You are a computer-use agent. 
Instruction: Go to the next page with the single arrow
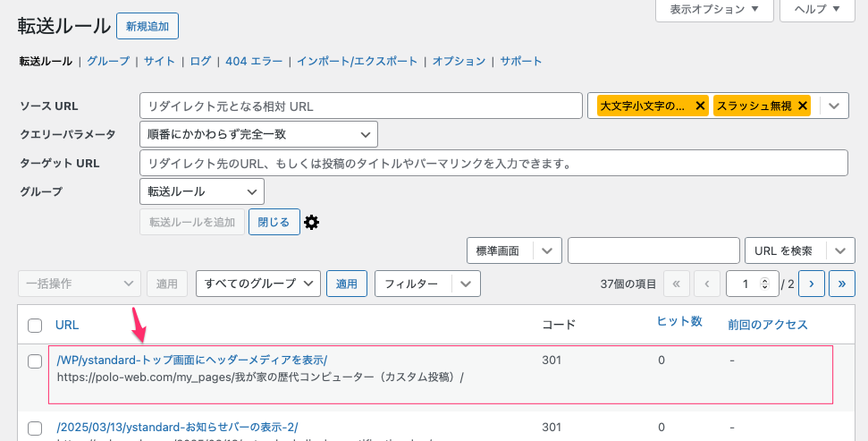tap(811, 284)
